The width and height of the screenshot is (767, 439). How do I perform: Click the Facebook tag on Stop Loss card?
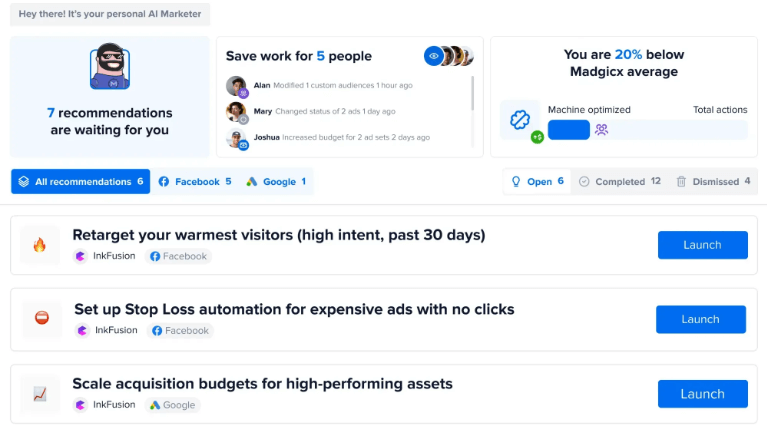tap(180, 330)
